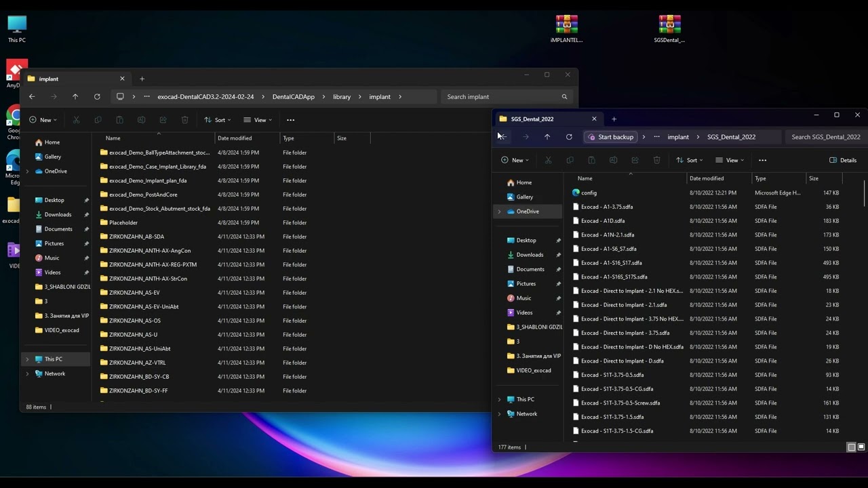Expand Network in implant window sidebar
The width and height of the screenshot is (868, 488).
27,373
